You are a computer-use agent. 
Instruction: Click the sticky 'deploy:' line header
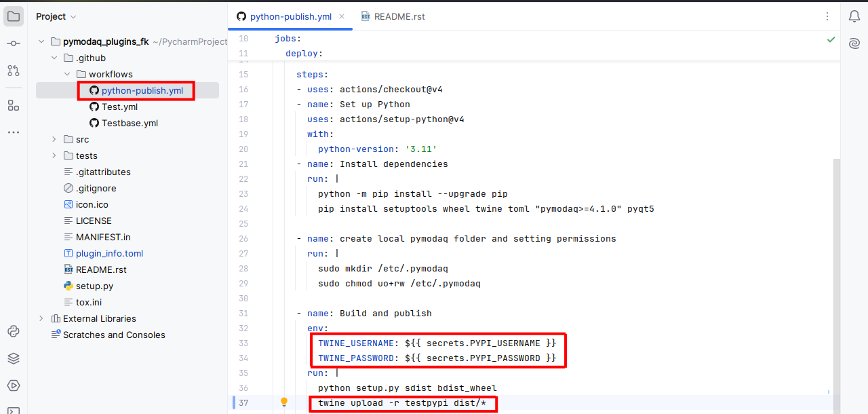(x=304, y=53)
